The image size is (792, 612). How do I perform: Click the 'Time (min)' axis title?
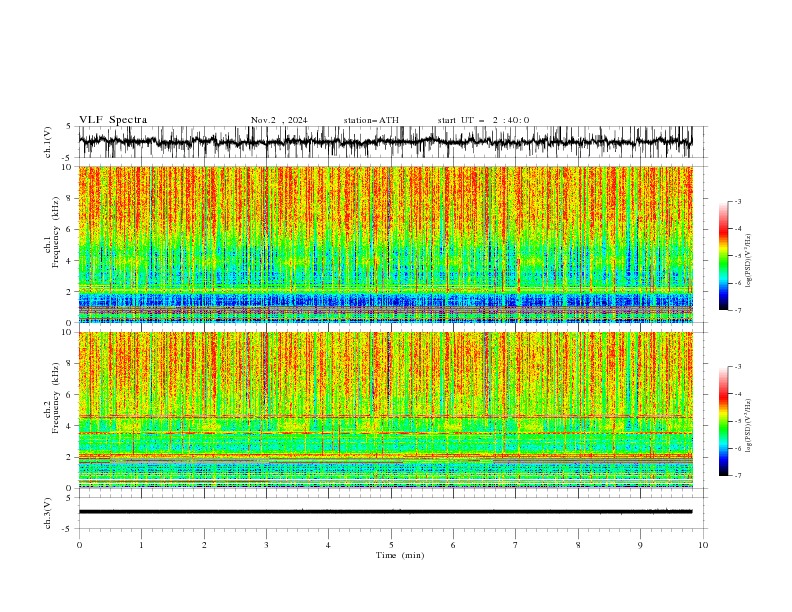[400, 555]
